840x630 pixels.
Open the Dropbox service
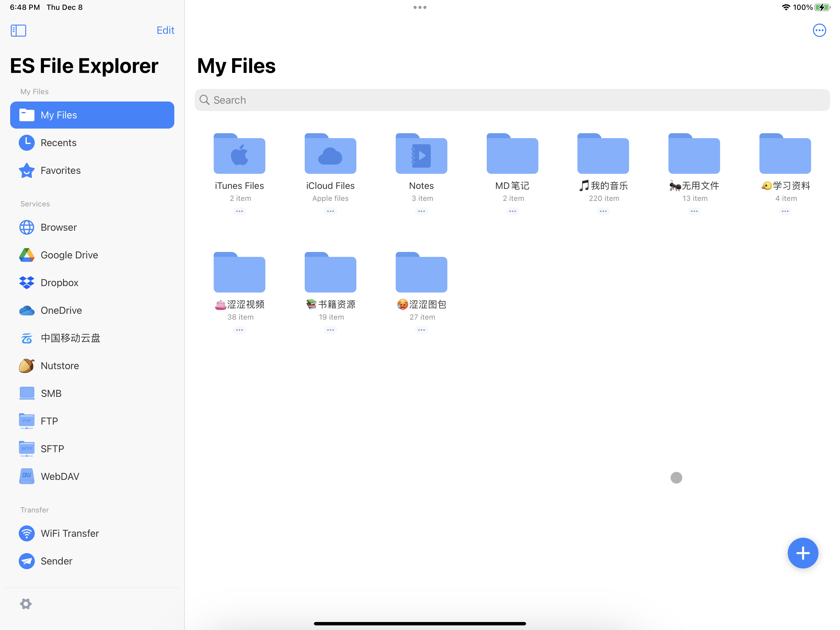[59, 283]
